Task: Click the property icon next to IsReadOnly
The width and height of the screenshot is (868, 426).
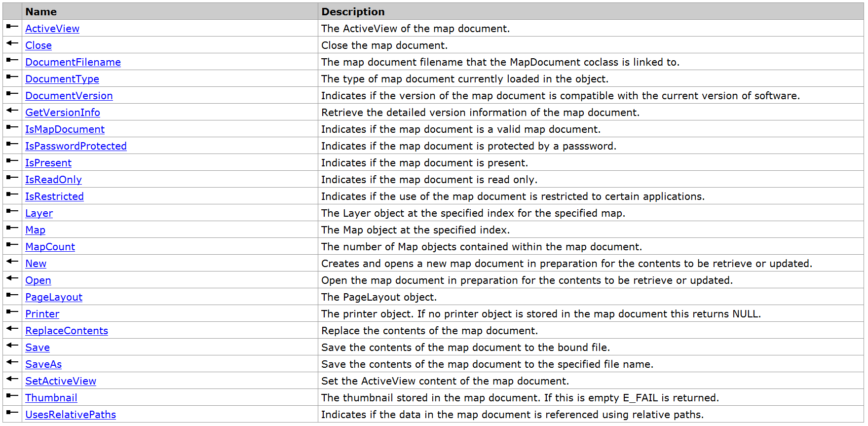Action: pyautogui.click(x=12, y=178)
